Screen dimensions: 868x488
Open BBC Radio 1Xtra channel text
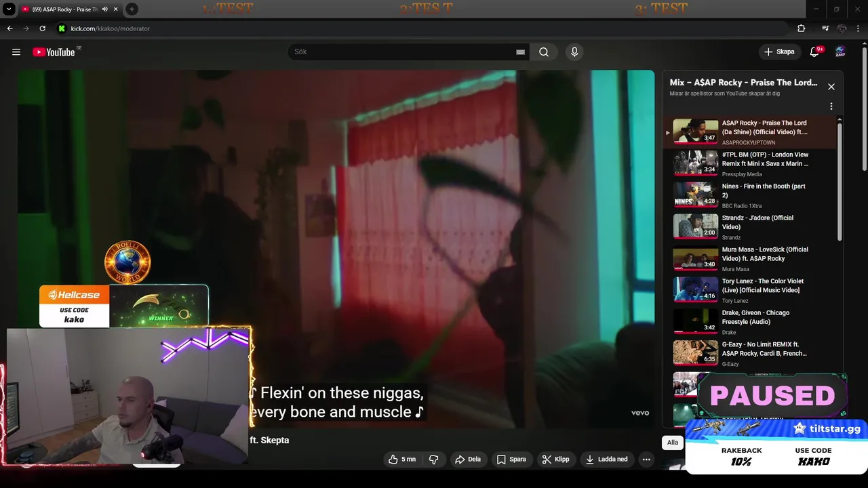tap(741, 206)
